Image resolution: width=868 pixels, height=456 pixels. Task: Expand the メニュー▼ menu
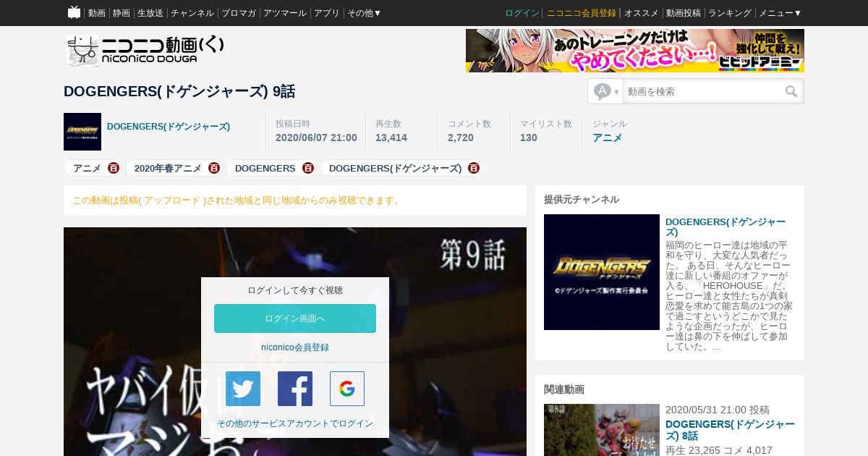point(780,13)
